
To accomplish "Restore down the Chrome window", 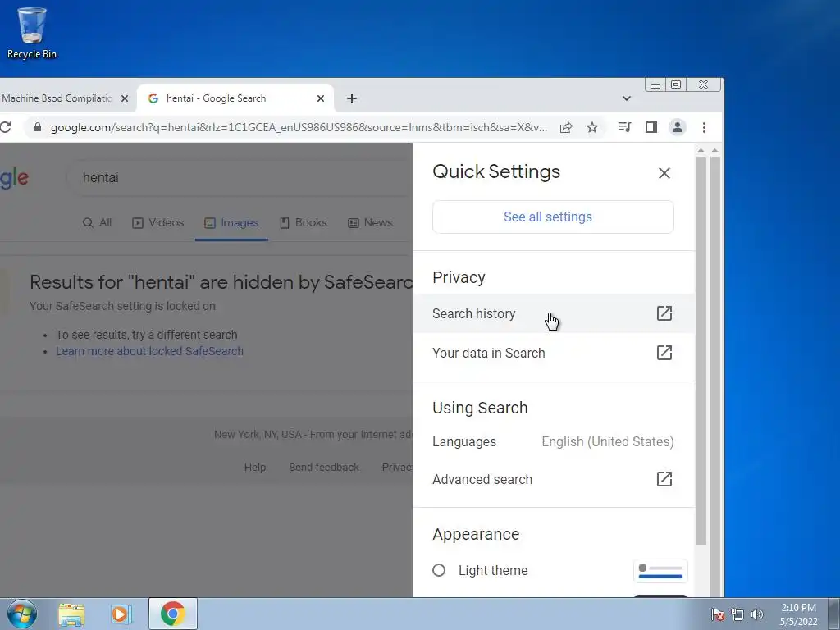I will (676, 84).
